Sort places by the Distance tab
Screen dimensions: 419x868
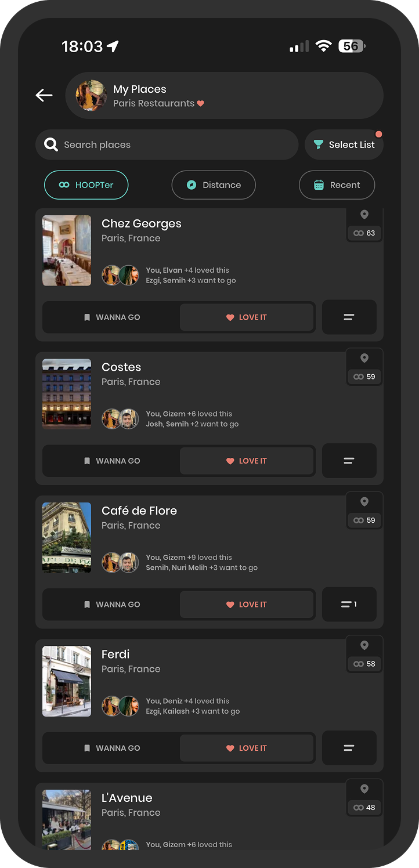(214, 185)
